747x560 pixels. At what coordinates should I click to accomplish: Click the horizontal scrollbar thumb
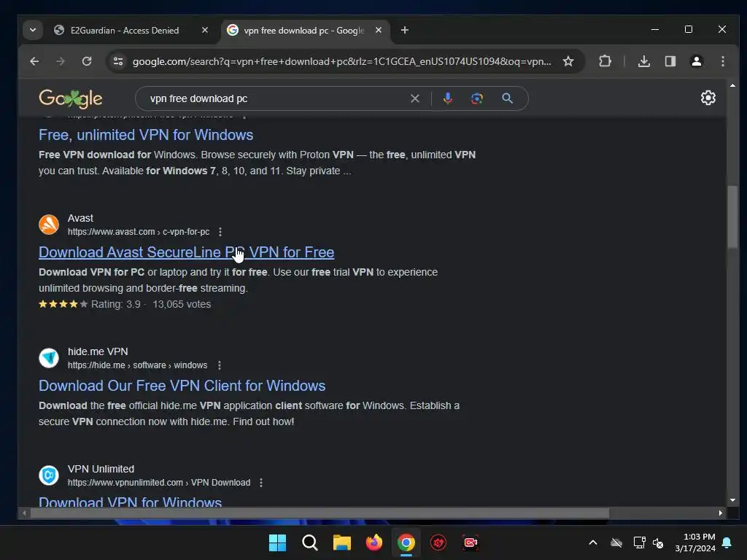tap(320, 513)
